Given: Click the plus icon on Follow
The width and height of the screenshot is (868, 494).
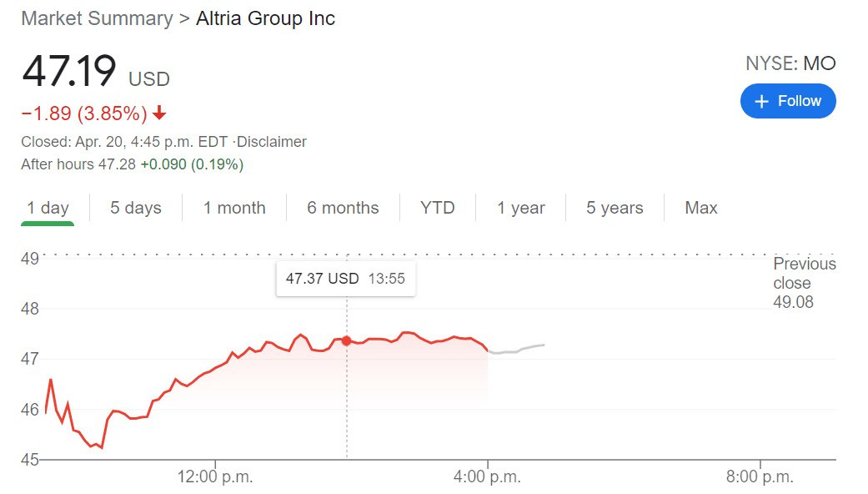Looking at the screenshot, I should 760,101.
